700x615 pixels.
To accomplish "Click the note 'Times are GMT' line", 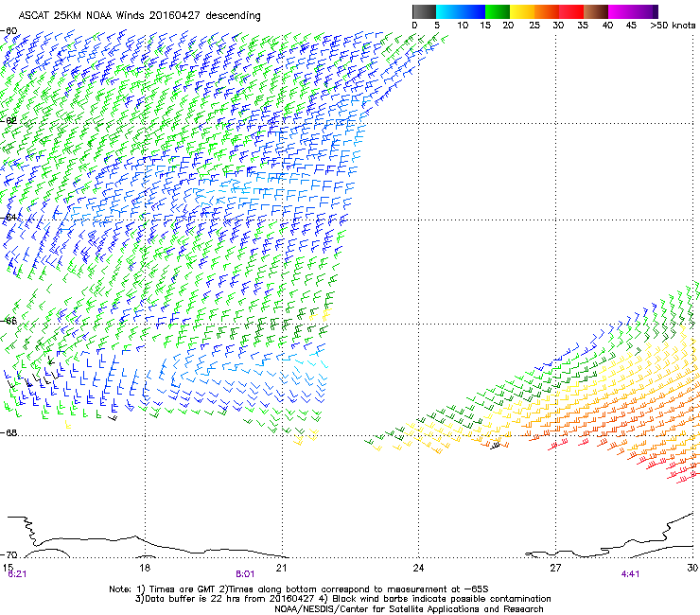I will click(299, 589).
